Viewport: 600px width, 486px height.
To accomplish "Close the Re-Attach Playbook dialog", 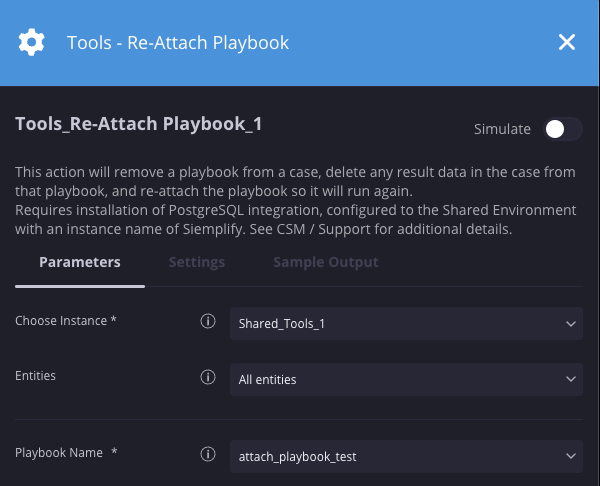I will [566, 42].
